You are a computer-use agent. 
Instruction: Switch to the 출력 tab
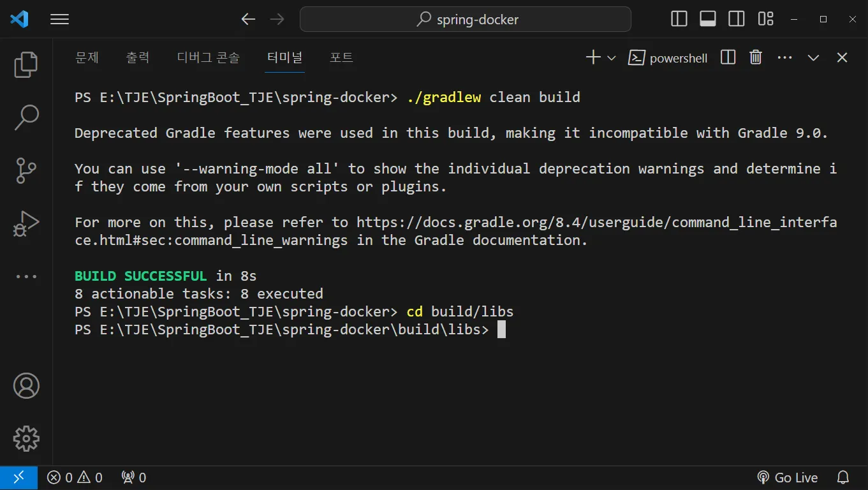[x=138, y=57]
